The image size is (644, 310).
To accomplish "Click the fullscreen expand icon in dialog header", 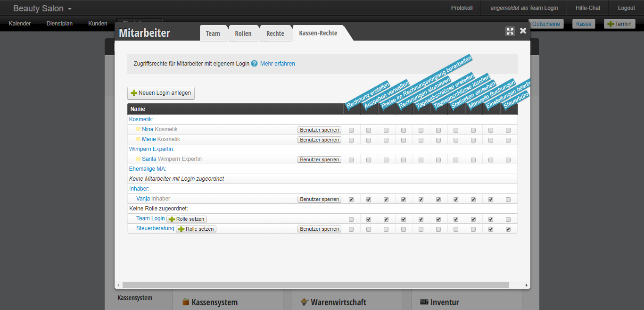I will point(510,31).
